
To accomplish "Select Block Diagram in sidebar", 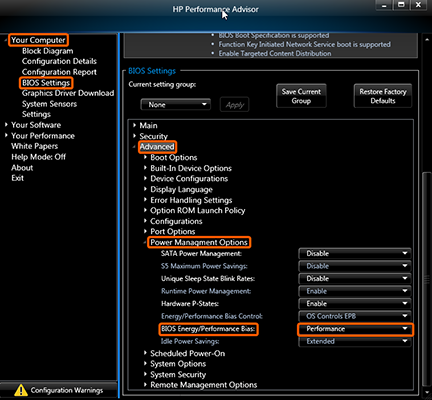I will pyautogui.click(x=48, y=51).
